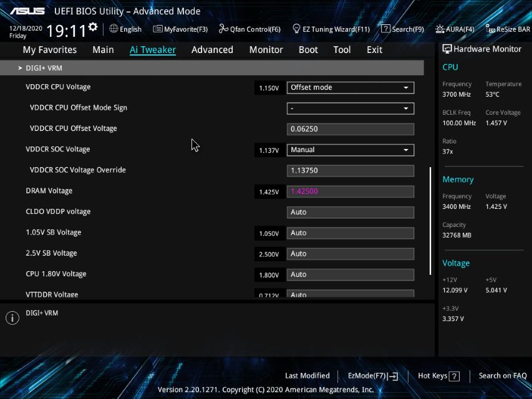Click the 1.050V SB readout

coord(269,233)
